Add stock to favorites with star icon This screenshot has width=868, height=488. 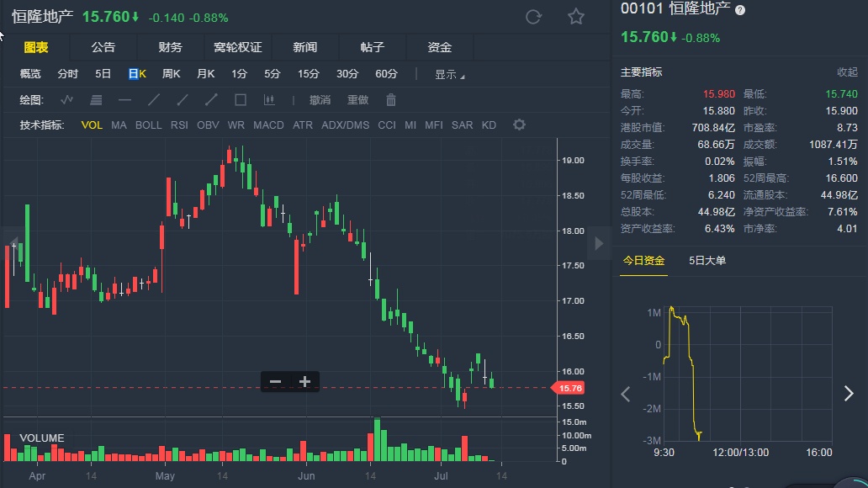coord(575,17)
